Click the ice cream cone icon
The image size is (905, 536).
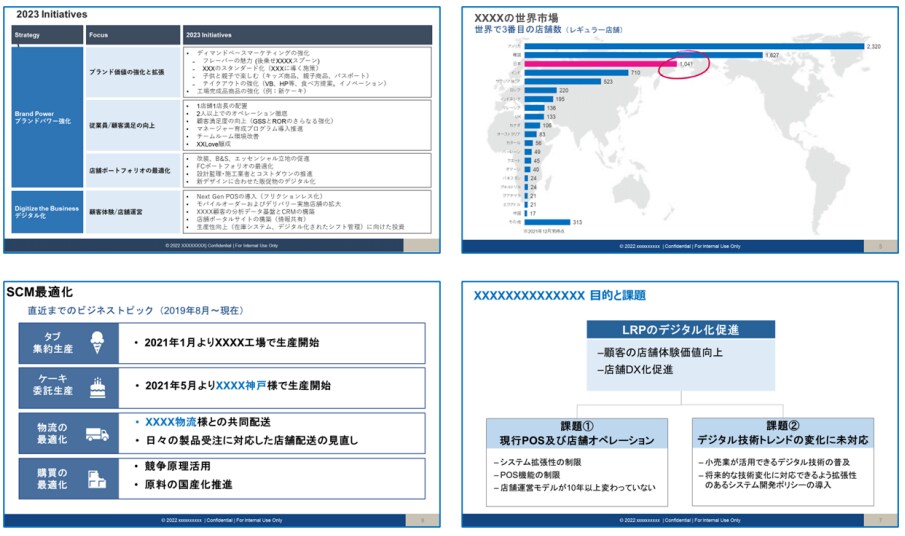pos(97,343)
